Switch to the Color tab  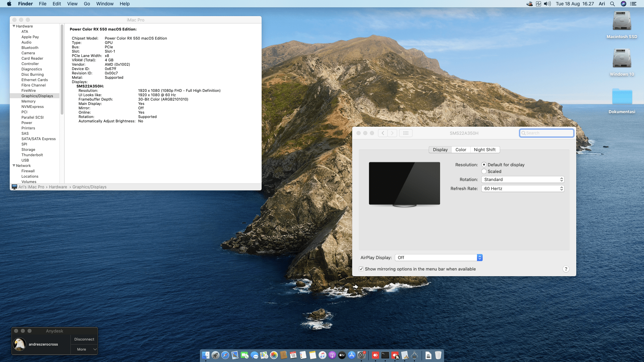click(461, 150)
